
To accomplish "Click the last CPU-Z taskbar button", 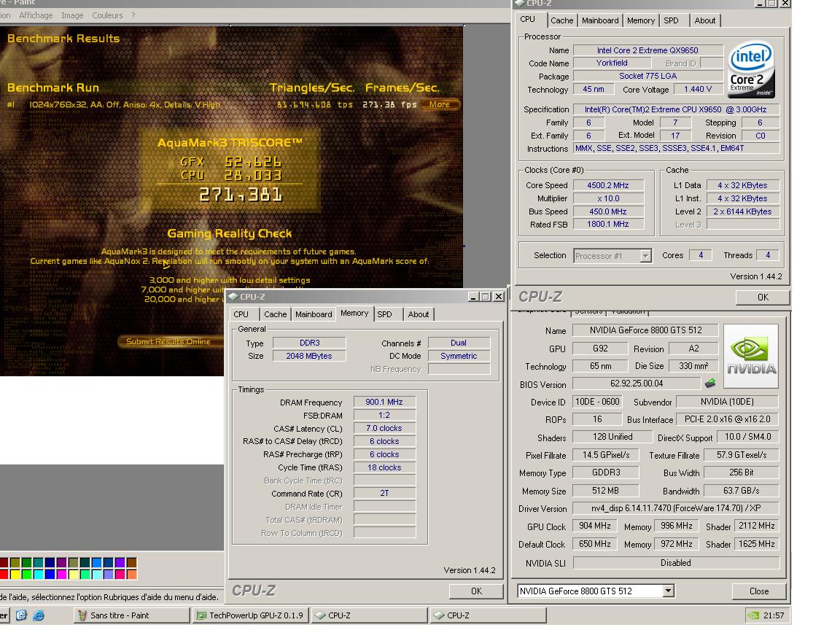I will (x=488, y=615).
